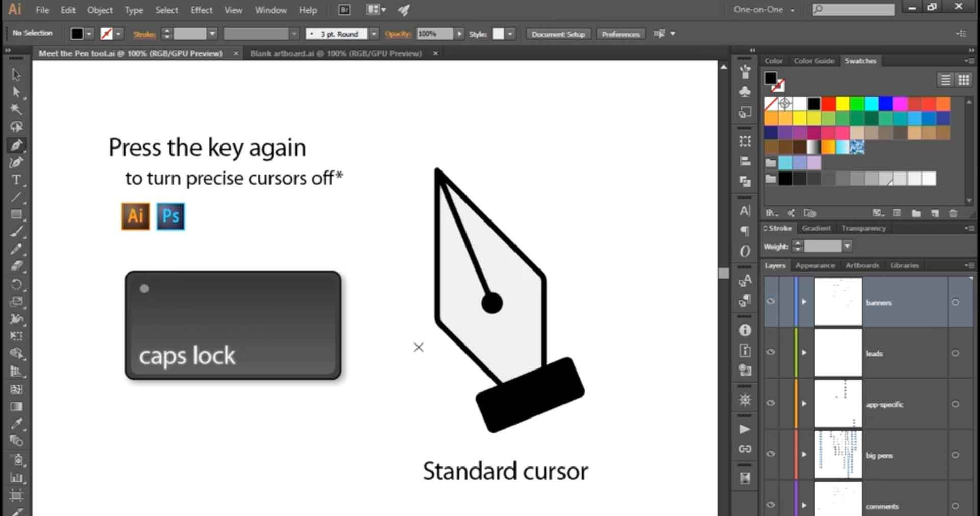Switch to the Blank artboard.ai document tab
The image size is (980, 516).
coord(336,53)
